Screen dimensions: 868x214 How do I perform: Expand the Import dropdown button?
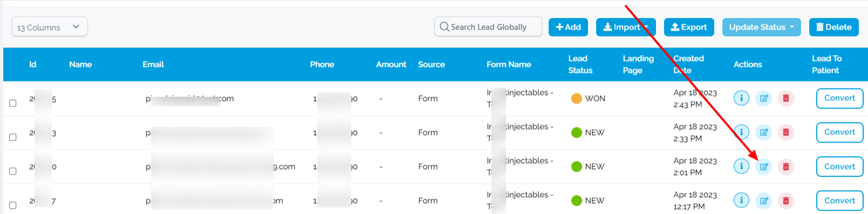[626, 27]
